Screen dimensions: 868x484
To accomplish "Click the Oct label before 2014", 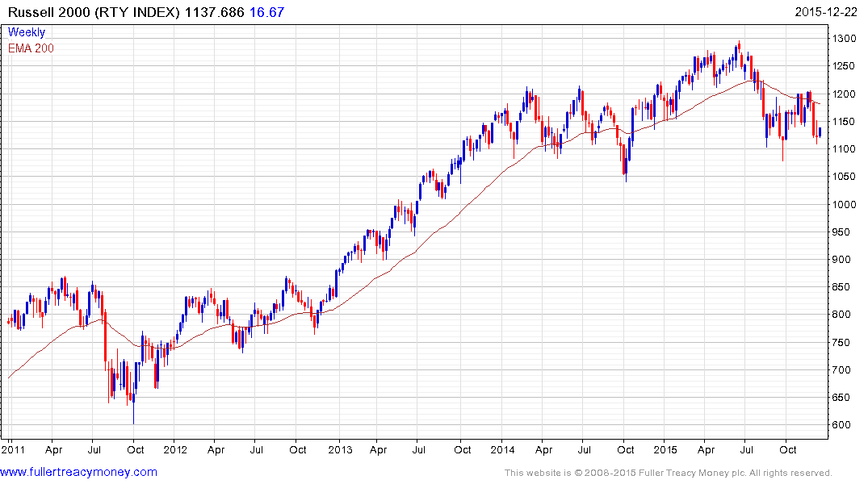I will pyautogui.click(x=462, y=449).
